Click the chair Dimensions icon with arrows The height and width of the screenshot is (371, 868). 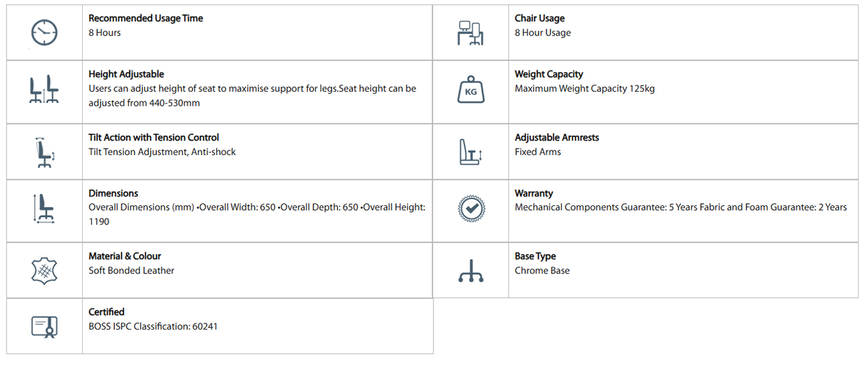coord(45,209)
